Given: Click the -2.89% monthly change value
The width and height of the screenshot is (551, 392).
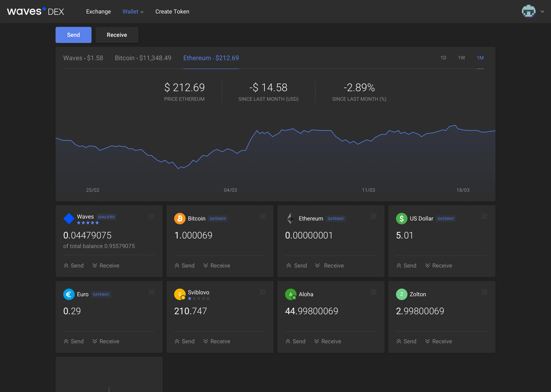Looking at the screenshot, I should pyautogui.click(x=359, y=87).
